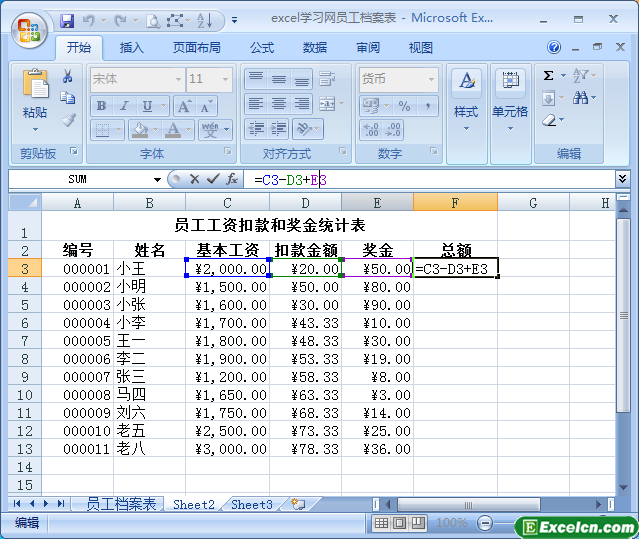Switch to Page Layout view in status bar
The height and width of the screenshot is (539, 639).
(400, 523)
